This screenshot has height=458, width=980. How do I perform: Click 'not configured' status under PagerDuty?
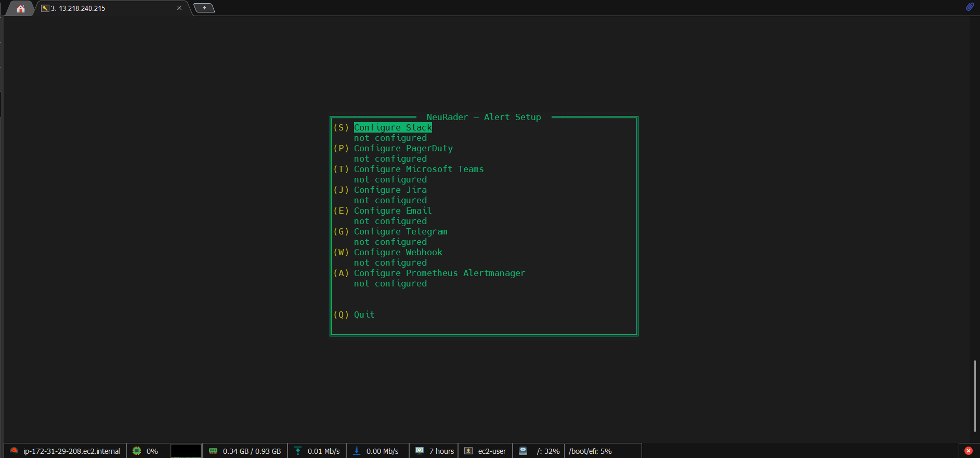tap(390, 159)
